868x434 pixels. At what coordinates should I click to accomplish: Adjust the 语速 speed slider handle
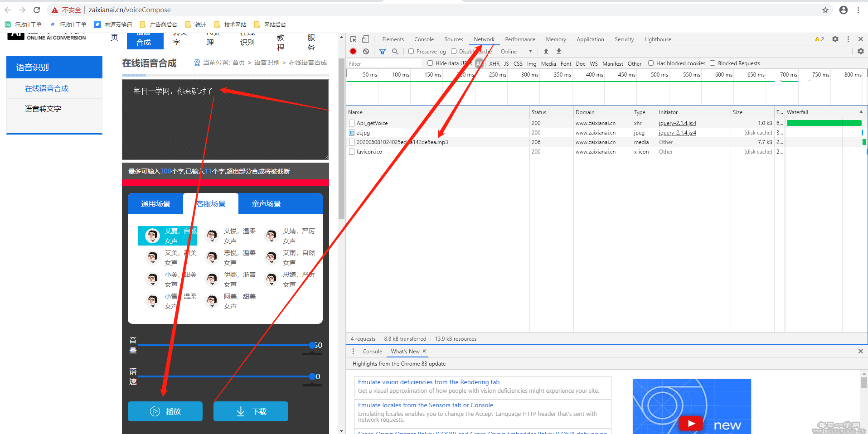coord(312,376)
